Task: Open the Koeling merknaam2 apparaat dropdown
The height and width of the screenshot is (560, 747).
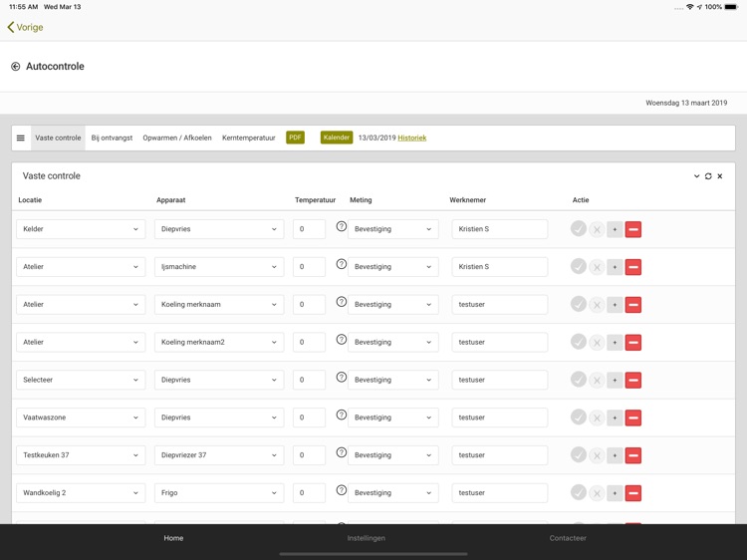Action: coord(219,342)
